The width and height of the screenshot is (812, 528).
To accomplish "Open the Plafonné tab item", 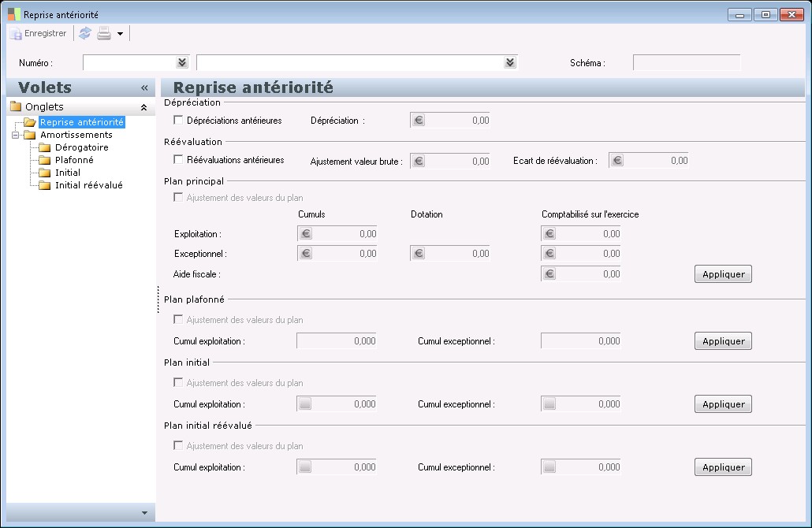I will pos(74,160).
